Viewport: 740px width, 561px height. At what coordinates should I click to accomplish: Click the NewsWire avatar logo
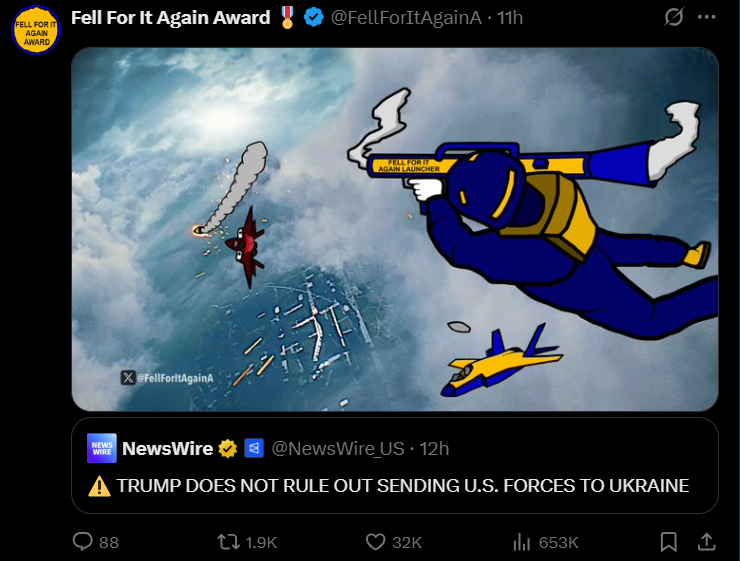101,448
